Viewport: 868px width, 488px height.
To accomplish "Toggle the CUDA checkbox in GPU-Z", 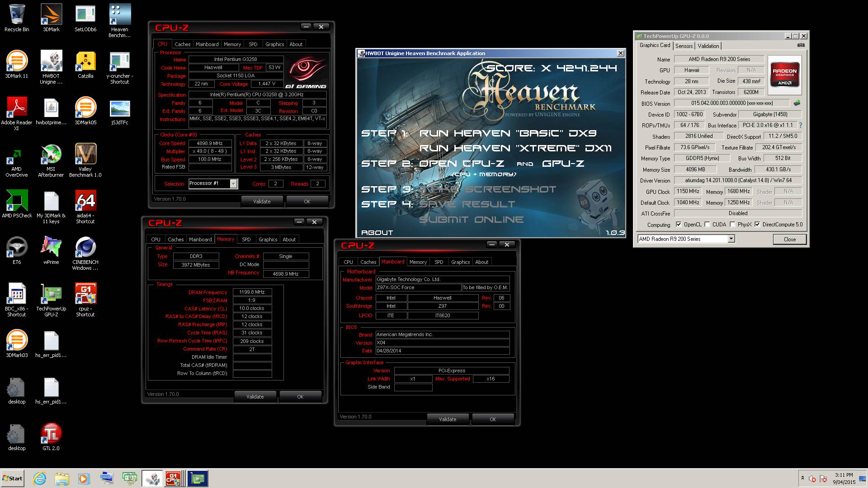I will 707,225.
